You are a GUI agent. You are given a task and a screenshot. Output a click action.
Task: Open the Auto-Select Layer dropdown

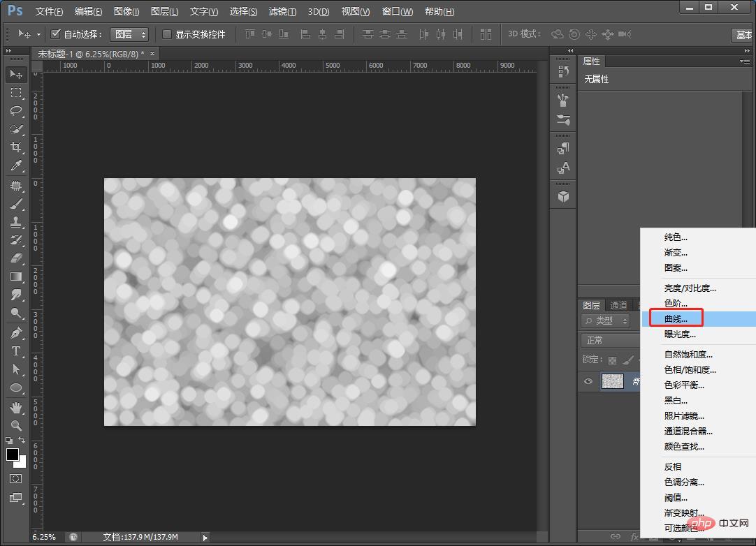click(x=129, y=34)
